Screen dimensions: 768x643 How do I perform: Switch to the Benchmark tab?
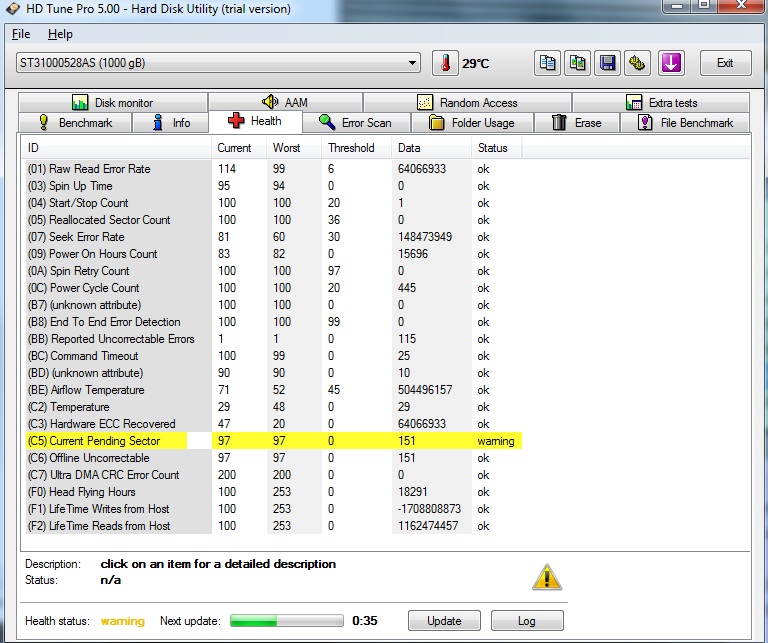[x=75, y=122]
